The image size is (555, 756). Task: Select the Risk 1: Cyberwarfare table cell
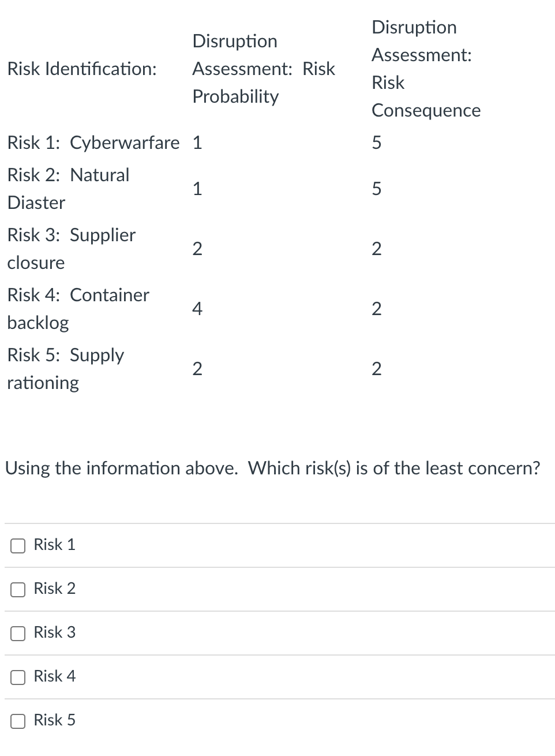(x=93, y=143)
